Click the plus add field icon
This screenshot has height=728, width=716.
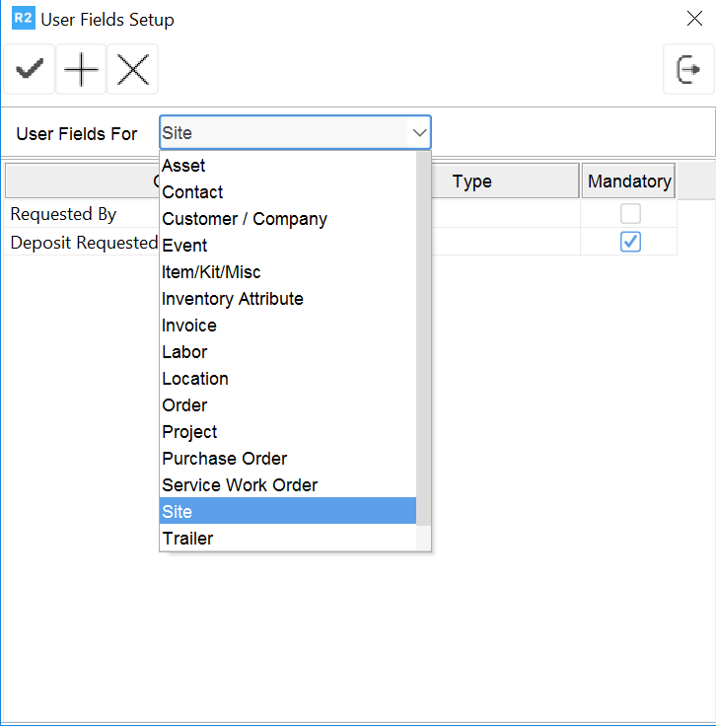81,70
